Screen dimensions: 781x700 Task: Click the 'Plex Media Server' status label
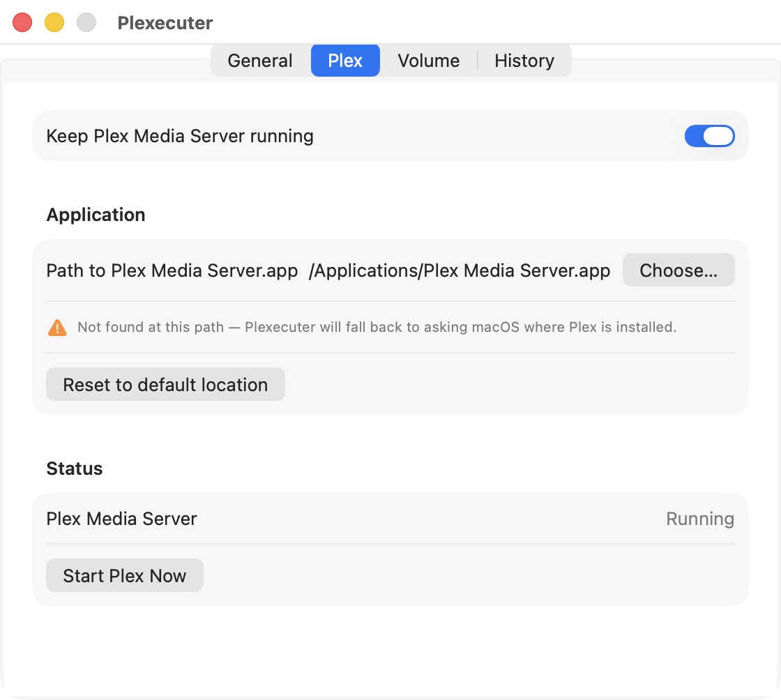[121, 519]
